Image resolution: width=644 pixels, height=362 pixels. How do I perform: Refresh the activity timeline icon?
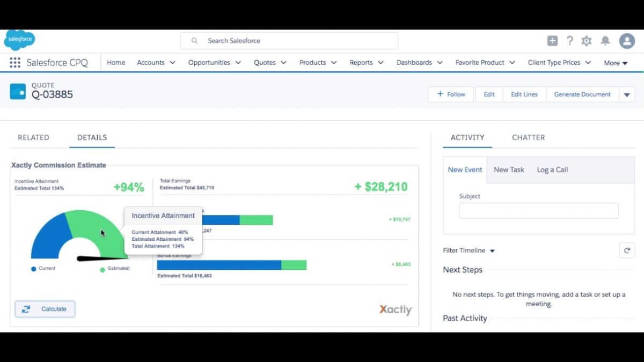(x=627, y=250)
